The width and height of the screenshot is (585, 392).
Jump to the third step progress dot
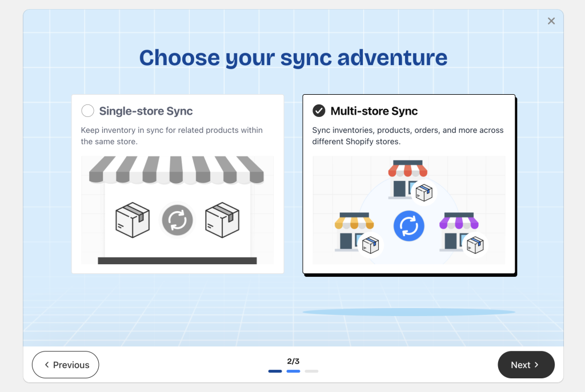pyautogui.click(x=311, y=371)
